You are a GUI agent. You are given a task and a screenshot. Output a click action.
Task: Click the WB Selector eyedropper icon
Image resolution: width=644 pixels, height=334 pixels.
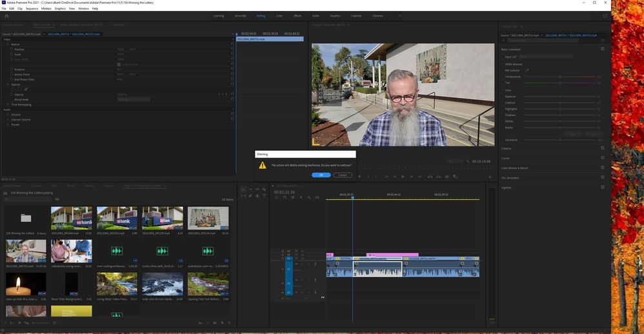(x=527, y=70)
